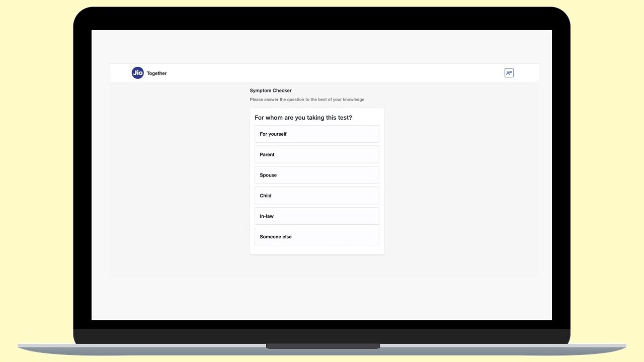Click empty middle of the white header bar

click(327, 73)
